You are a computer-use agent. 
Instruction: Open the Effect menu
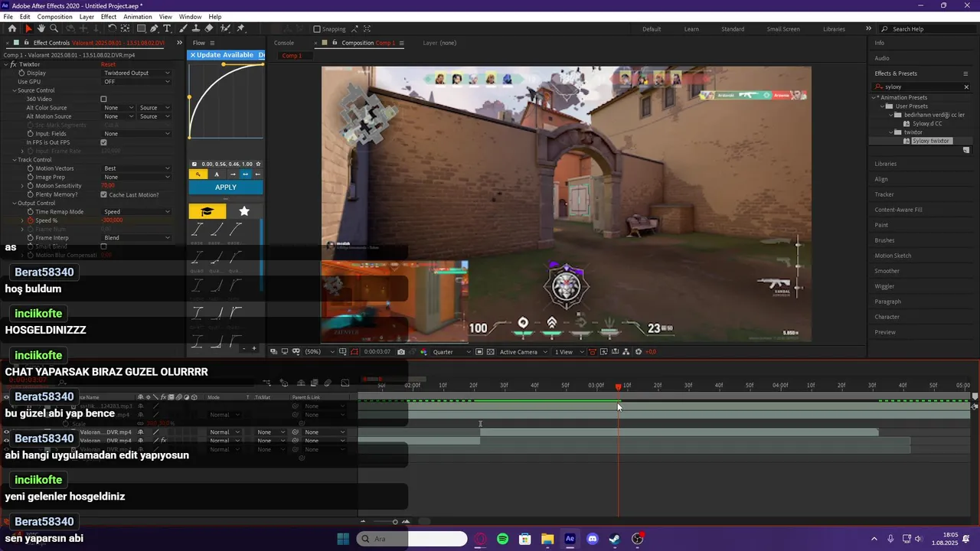[109, 17]
